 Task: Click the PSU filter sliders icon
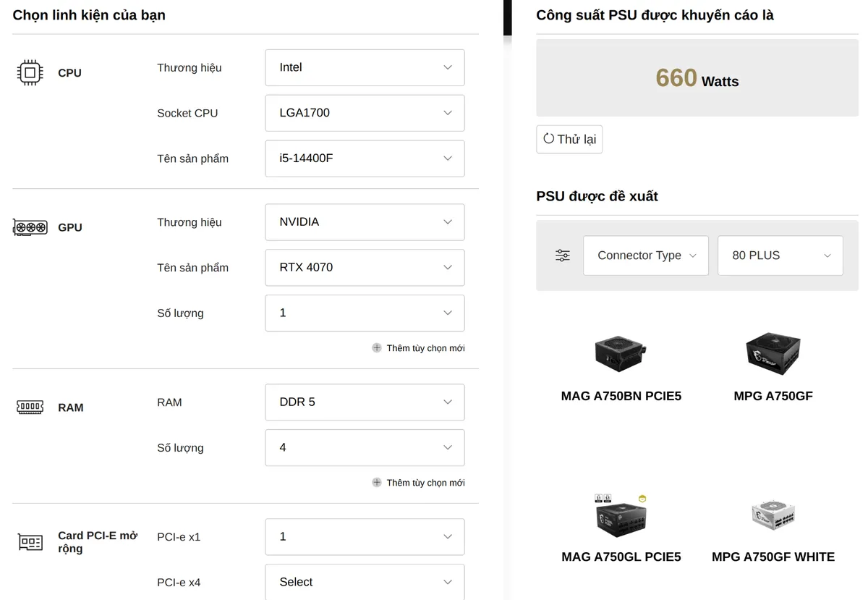point(563,255)
